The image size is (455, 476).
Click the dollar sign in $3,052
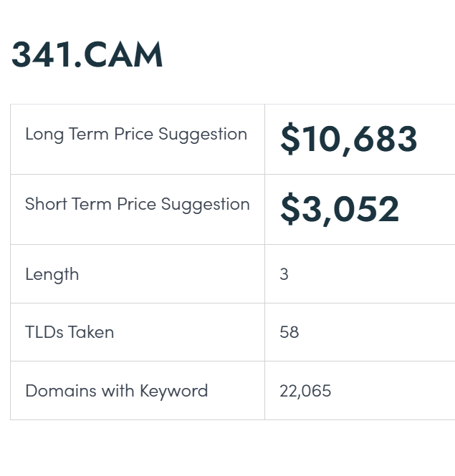point(290,209)
